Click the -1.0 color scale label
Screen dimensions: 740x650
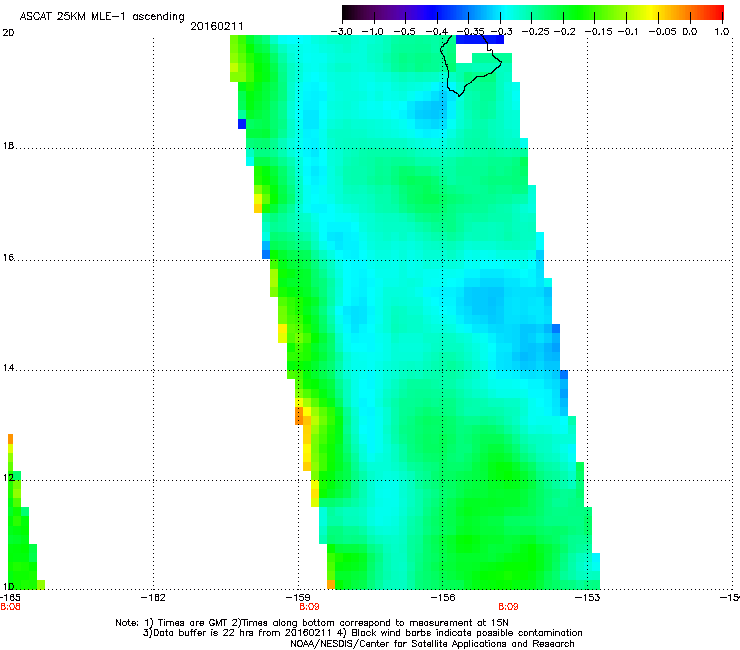pos(372,32)
